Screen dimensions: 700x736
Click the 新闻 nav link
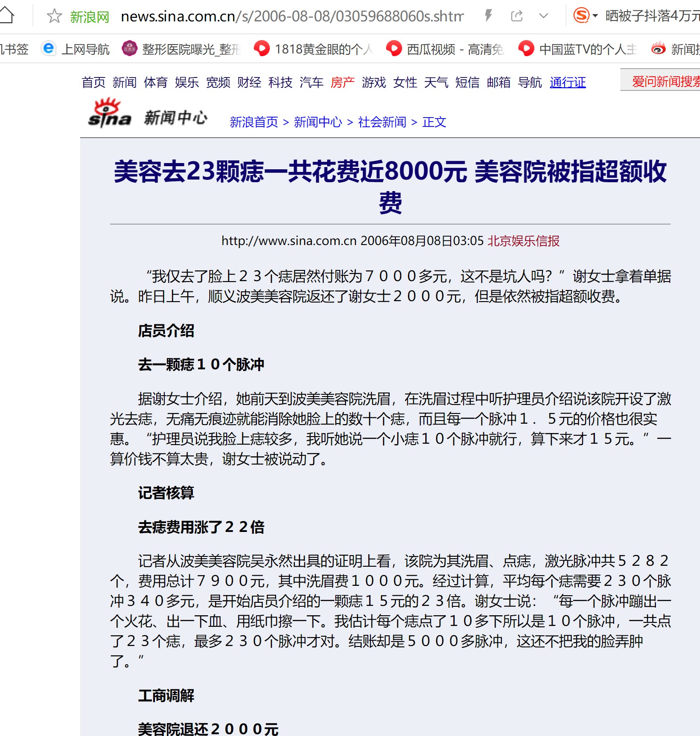click(125, 82)
